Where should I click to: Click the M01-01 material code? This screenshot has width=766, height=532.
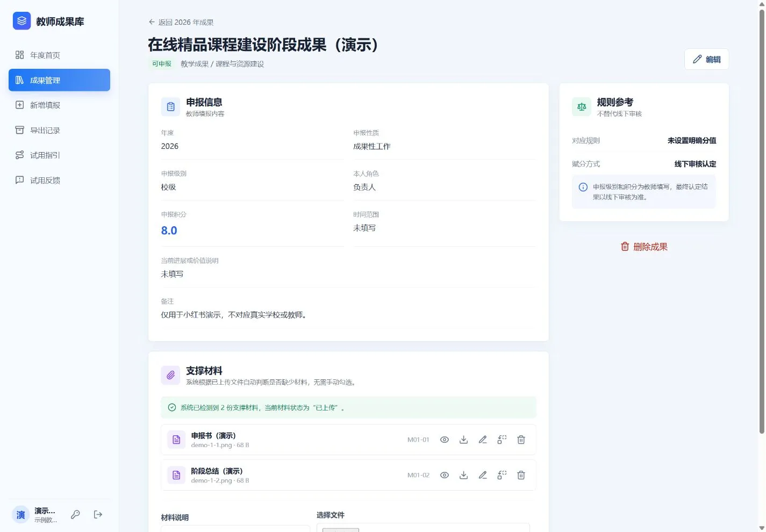tap(418, 440)
